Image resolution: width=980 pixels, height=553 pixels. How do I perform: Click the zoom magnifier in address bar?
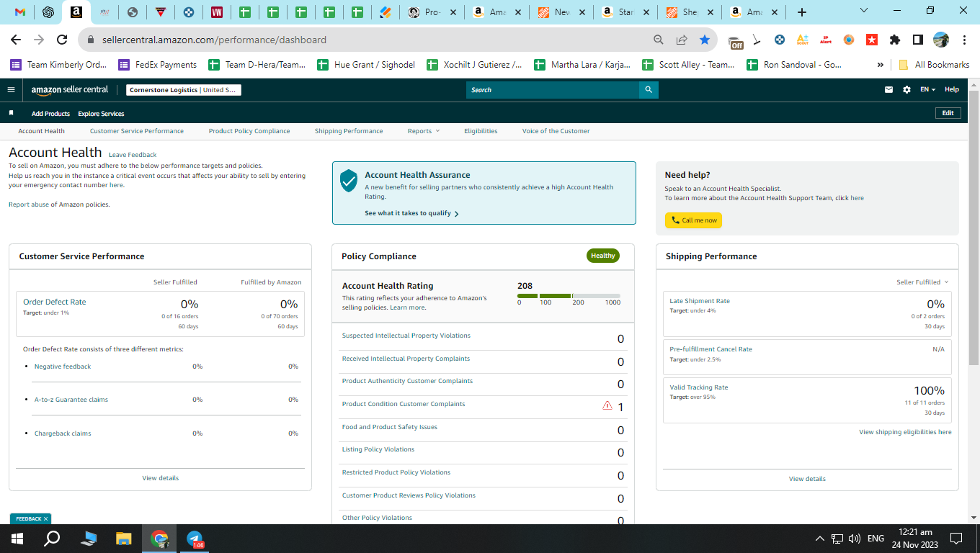[x=659, y=40]
